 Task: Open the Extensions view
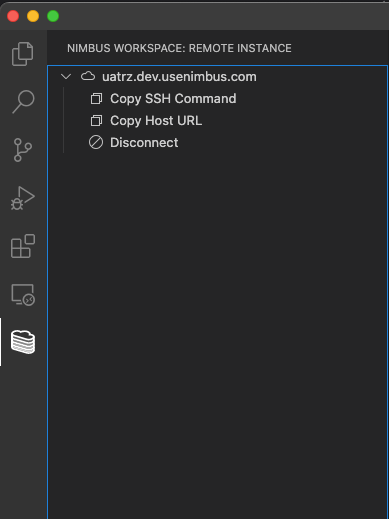point(23,246)
